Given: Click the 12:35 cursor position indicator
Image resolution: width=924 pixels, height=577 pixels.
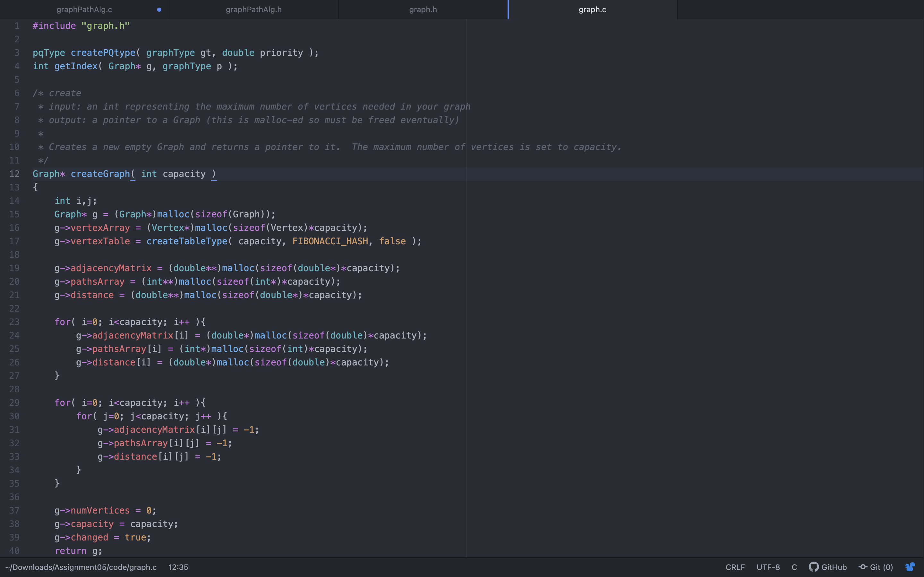Looking at the screenshot, I should coord(178,567).
